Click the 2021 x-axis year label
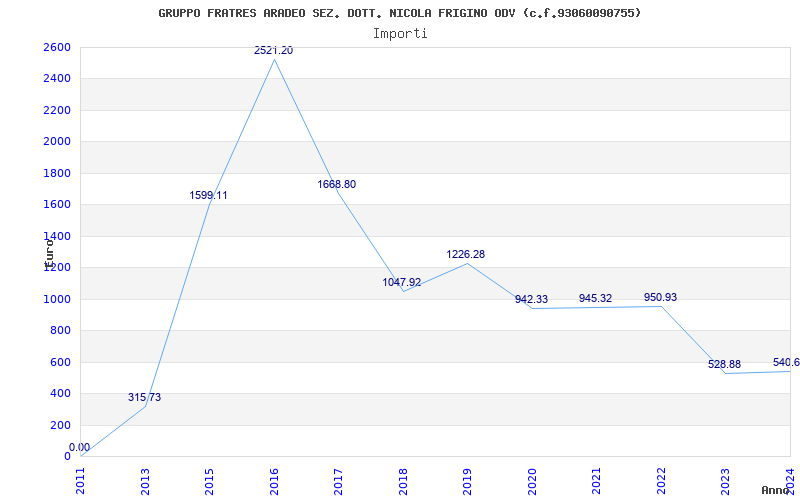This screenshot has height=500, width=800. tap(596, 481)
